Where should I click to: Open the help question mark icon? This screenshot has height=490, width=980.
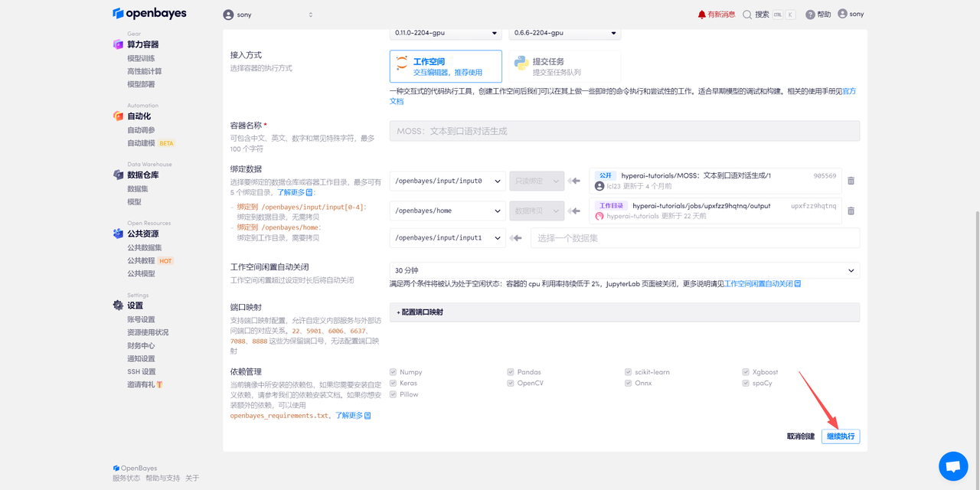click(x=810, y=15)
